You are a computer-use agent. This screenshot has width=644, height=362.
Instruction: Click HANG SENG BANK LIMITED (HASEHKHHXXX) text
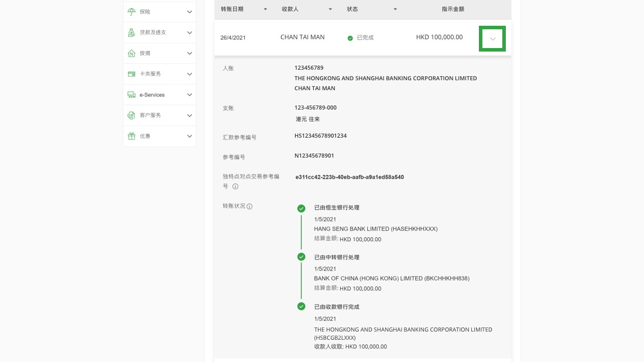click(376, 229)
